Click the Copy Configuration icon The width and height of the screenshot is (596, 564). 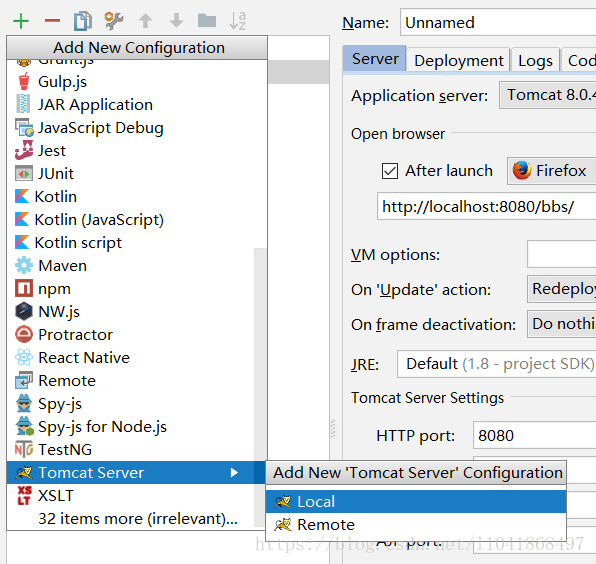click(83, 21)
